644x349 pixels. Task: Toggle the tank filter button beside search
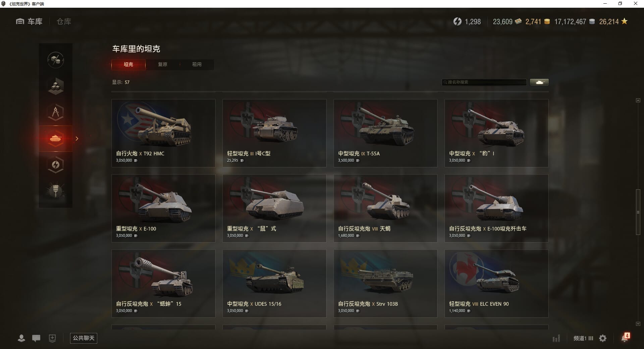pyautogui.click(x=539, y=82)
